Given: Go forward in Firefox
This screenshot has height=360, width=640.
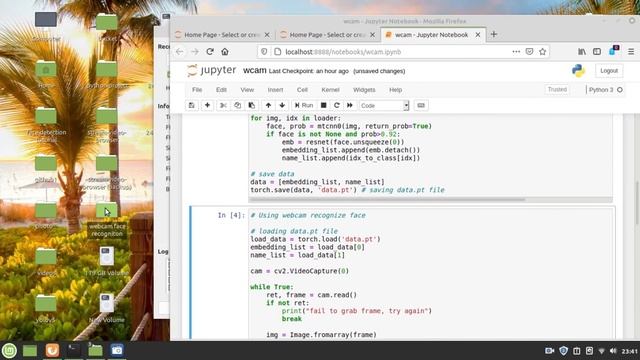Looking at the screenshot, I should click(x=195, y=52).
